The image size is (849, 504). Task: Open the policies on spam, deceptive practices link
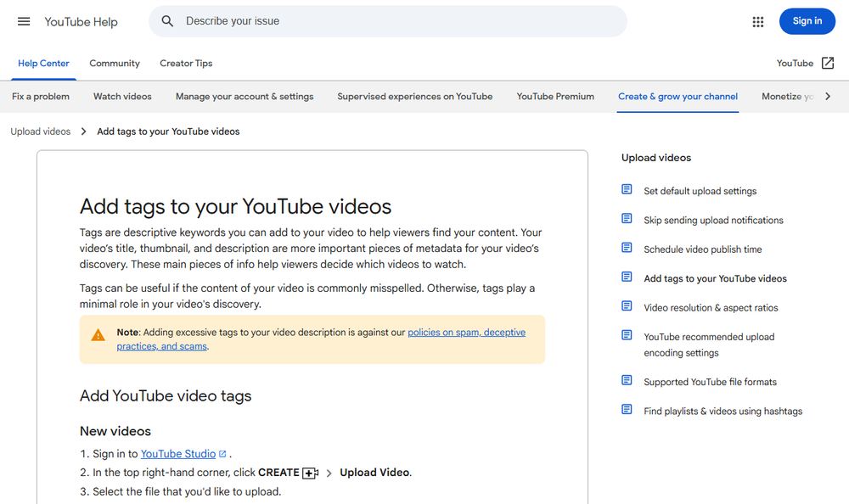click(x=321, y=339)
